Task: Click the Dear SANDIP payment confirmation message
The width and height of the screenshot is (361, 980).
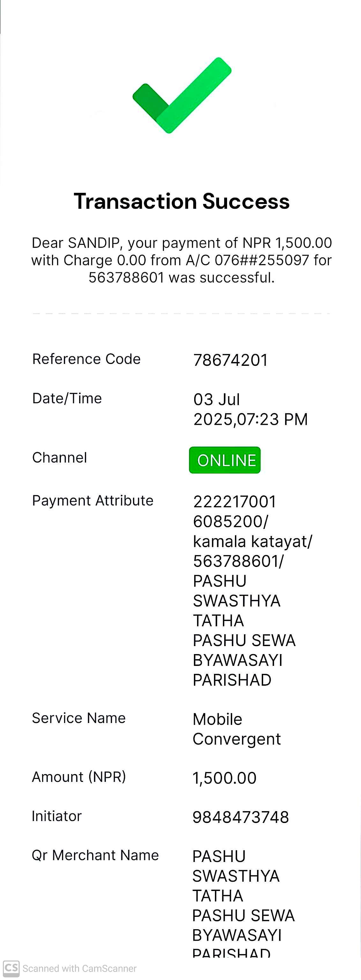Action: click(x=182, y=260)
